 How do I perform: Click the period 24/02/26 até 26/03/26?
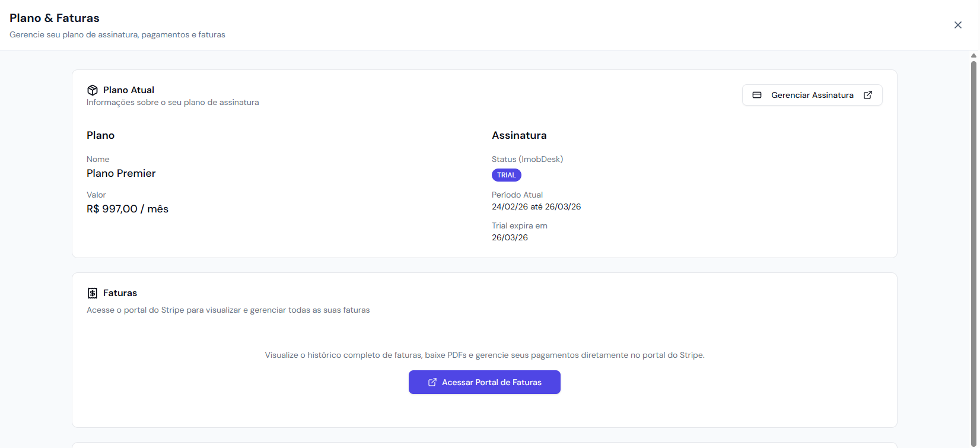tap(536, 206)
